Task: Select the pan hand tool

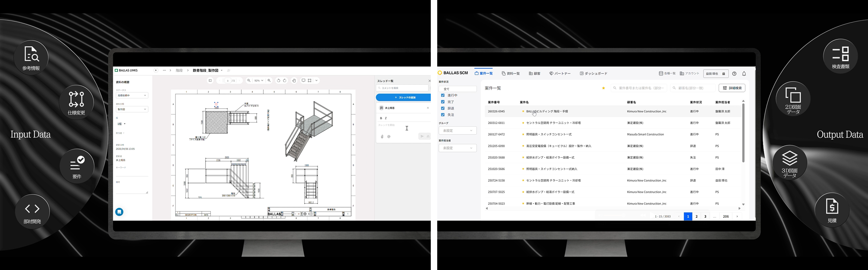Action: pos(294,81)
